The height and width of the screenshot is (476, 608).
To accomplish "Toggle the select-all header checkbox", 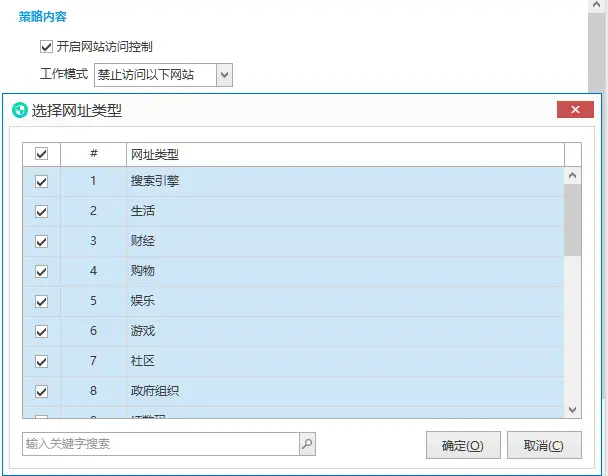I will pyautogui.click(x=41, y=154).
